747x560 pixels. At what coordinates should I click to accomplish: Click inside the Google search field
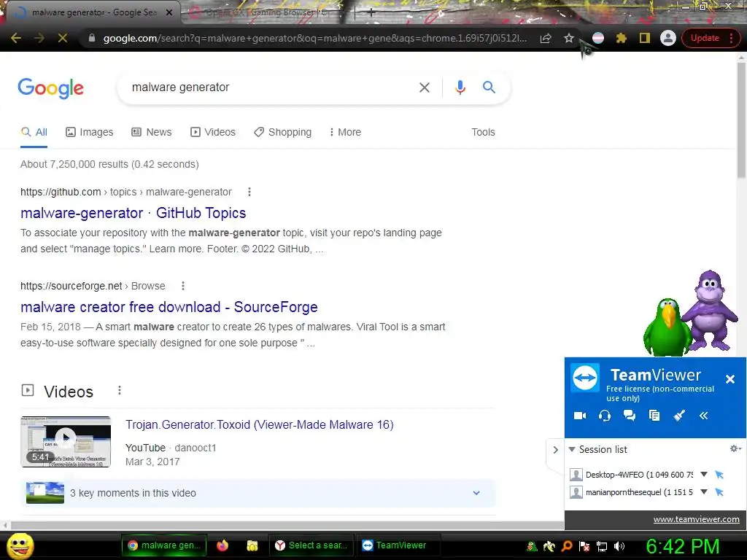pyautogui.click(x=267, y=87)
